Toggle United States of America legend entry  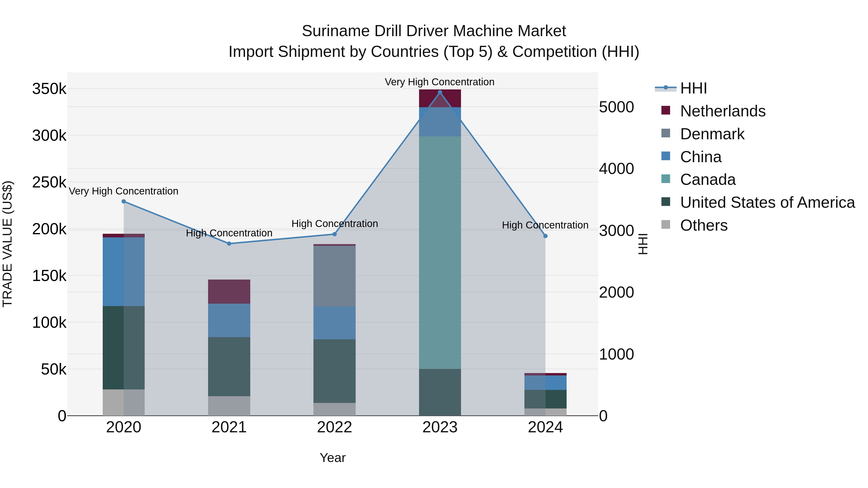point(758,202)
